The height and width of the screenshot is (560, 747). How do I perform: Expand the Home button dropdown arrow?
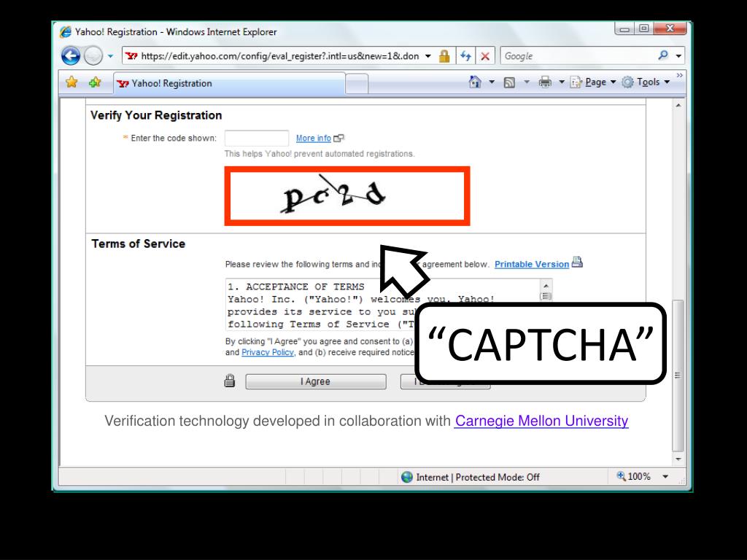tap(492, 82)
